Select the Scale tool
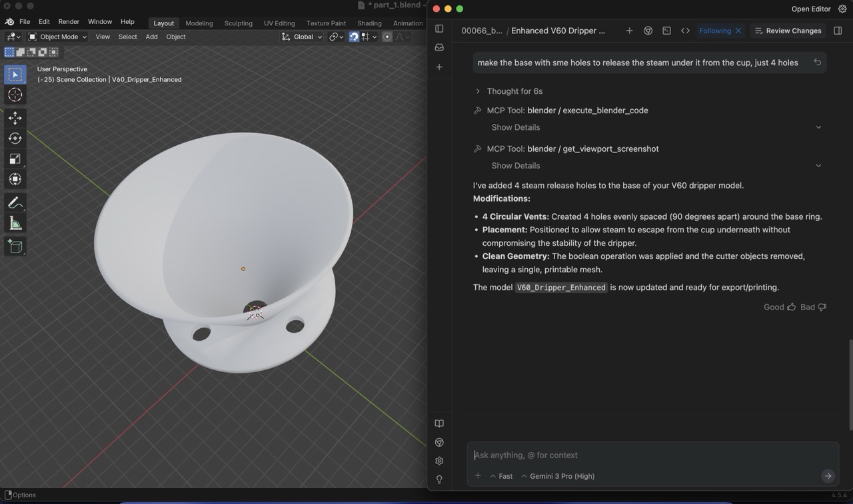The image size is (853, 504). (15, 159)
